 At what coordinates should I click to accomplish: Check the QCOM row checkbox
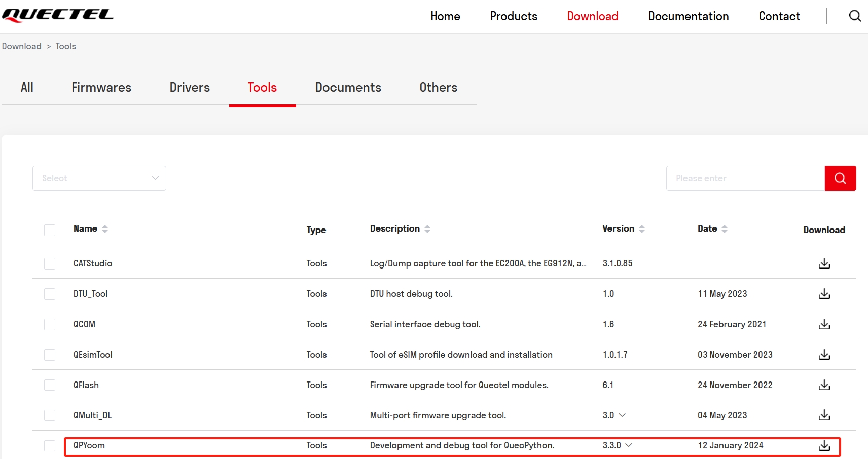pos(50,324)
